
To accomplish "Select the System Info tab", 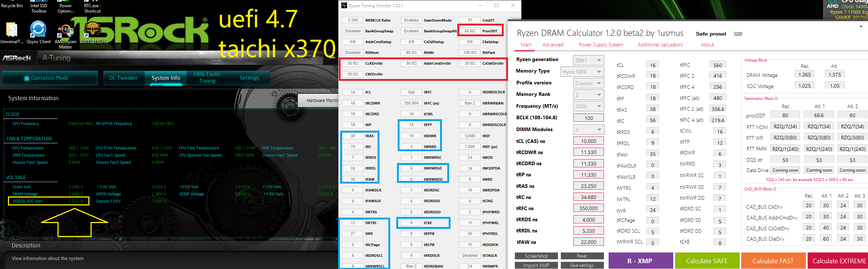I will tap(166, 78).
